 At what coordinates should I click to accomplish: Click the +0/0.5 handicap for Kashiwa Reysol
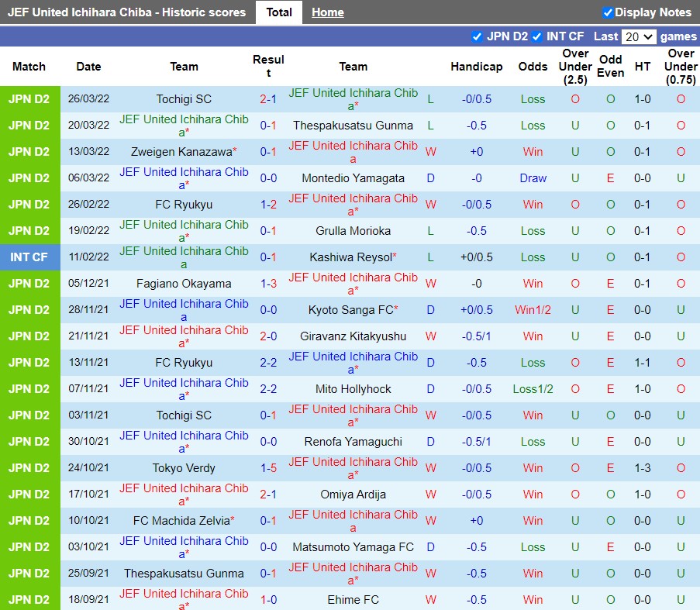coord(476,257)
